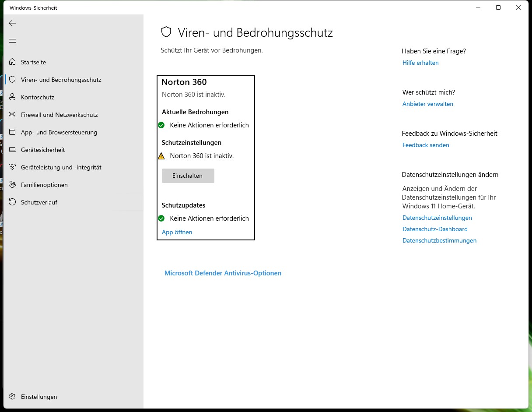Open the hamburger navigation menu
Screen dimensions: 532x412
(x=12, y=41)
